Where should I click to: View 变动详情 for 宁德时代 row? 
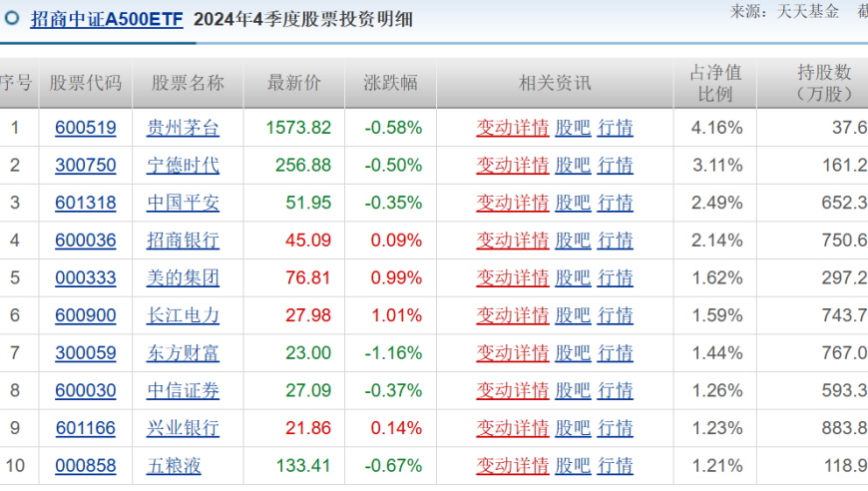(513, 166)
